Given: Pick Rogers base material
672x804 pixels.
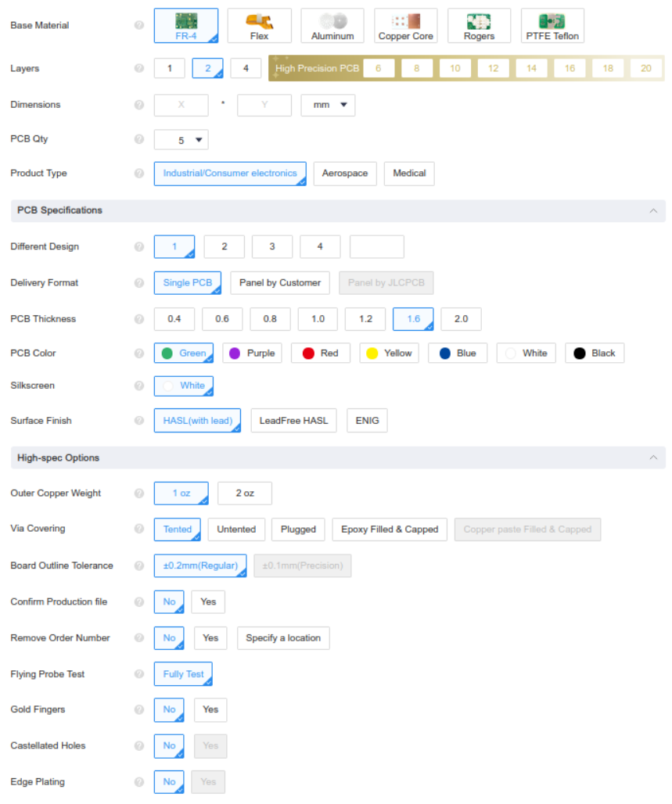Looking at the screenshot, I should coord(479,26).
